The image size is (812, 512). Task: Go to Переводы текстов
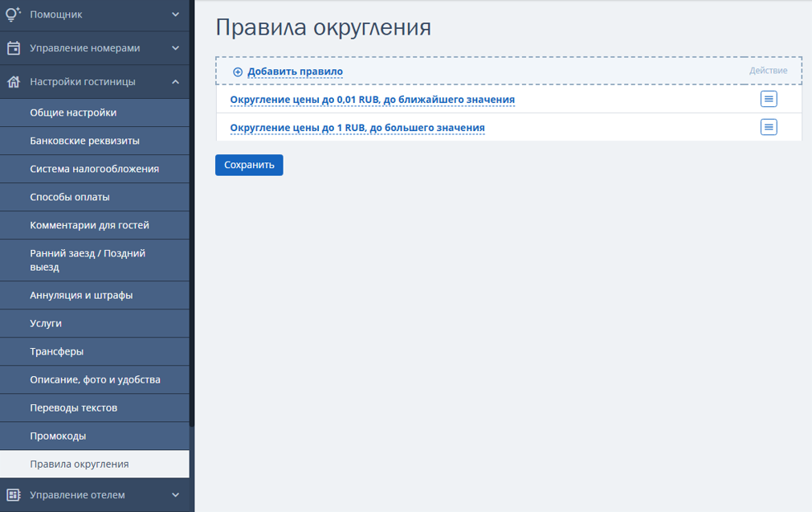(94, 408)
